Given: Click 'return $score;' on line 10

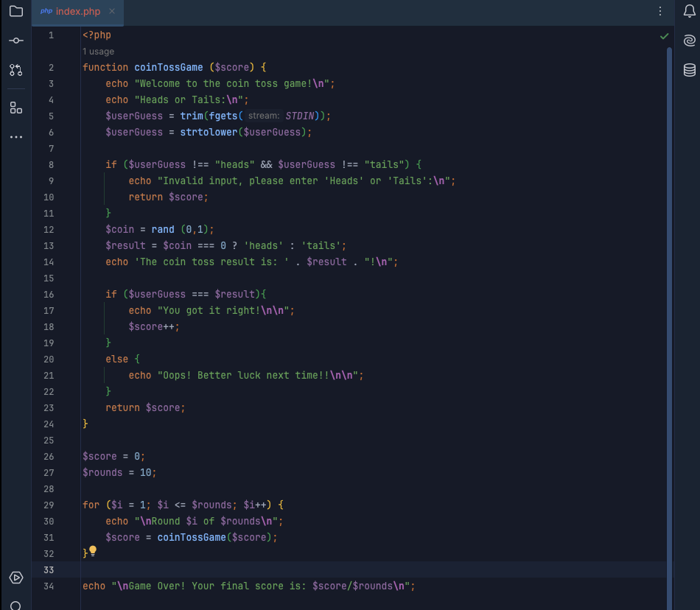Looking at the screenshot, I should pos(168,197).
